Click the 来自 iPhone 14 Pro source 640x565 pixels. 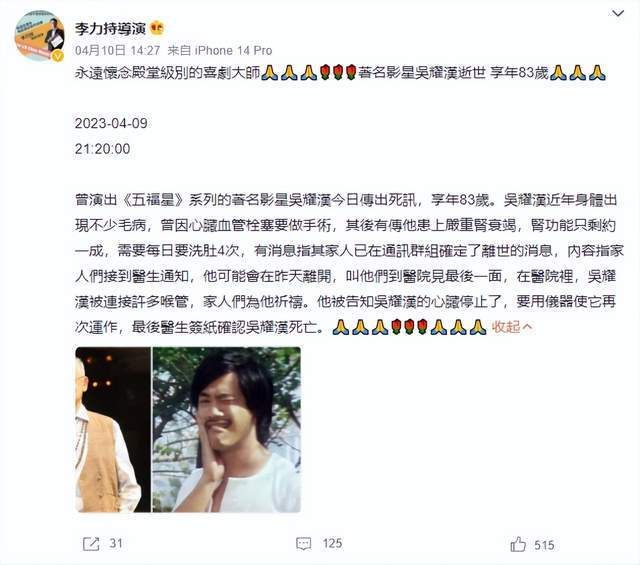220,51
